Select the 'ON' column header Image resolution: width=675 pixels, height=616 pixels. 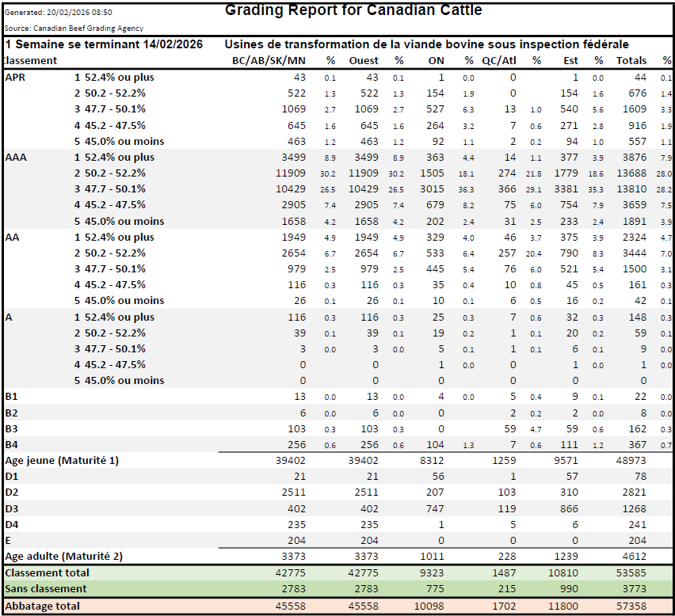436,60
